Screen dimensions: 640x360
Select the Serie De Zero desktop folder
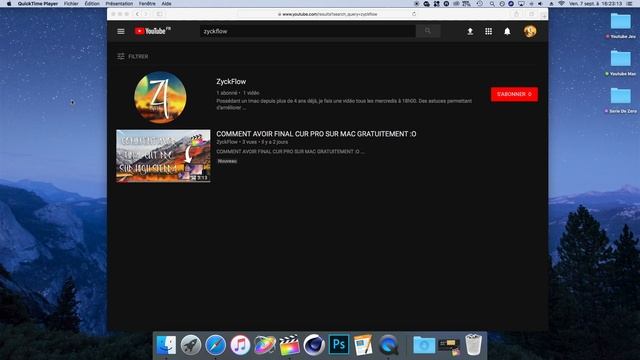tap(621, 100)
